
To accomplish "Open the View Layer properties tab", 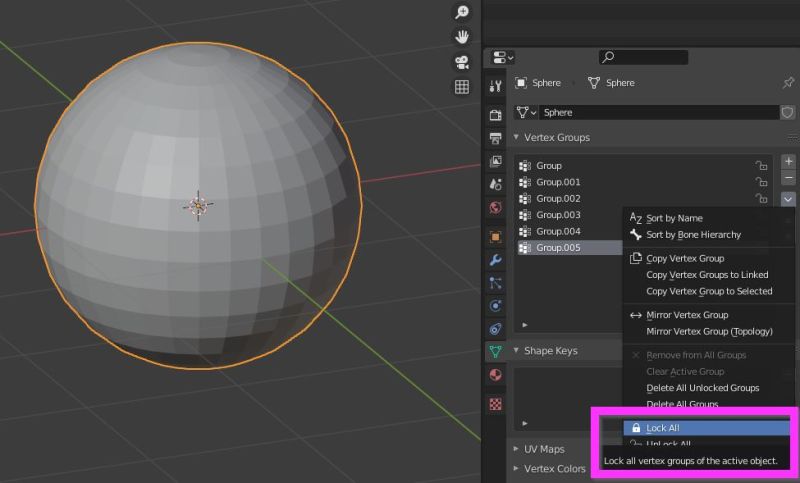I will click(495, 161).
